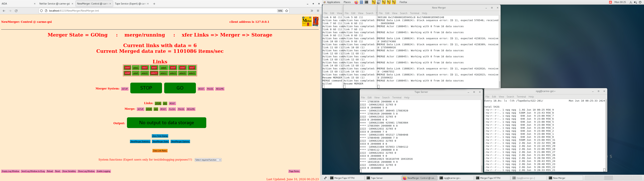Open the file manager icon in the top panel
Image resolution: width=644 pixels, height=181 pixels.
pos(362,2)
